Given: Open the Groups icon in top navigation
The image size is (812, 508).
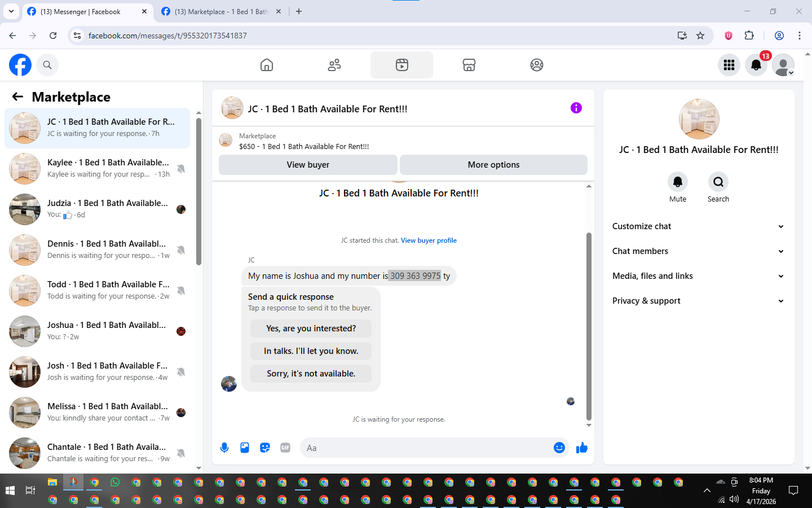Looking at the screenshot, I should (x=537, y=65).
